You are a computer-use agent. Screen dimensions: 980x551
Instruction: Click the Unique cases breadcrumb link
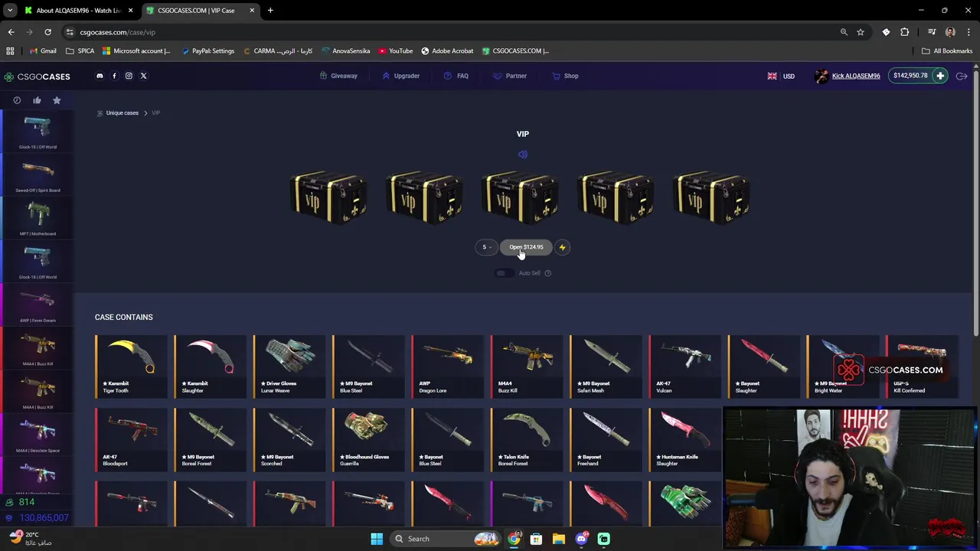coord(122,112)
